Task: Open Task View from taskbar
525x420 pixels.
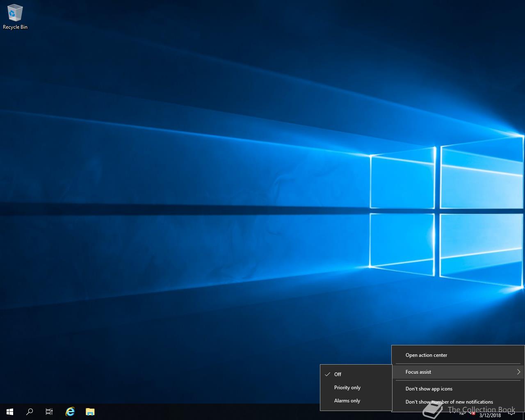Action: 49,411
